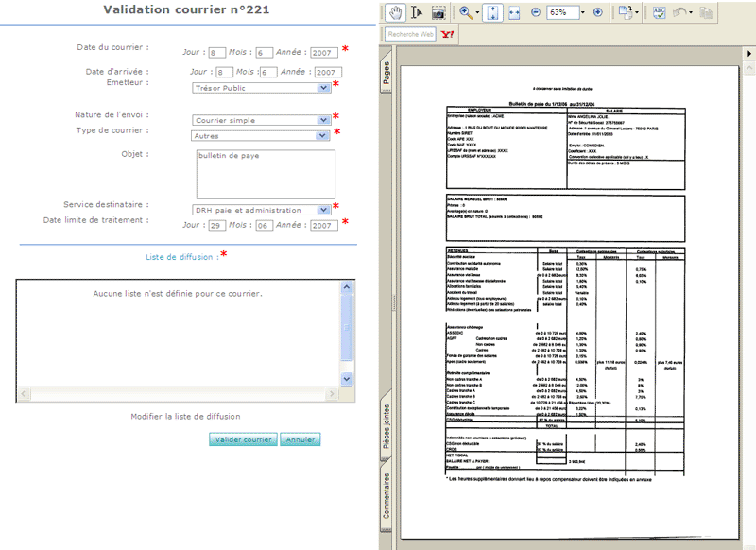
Task: Click the zoom in plus button
Action: point(598,12)
